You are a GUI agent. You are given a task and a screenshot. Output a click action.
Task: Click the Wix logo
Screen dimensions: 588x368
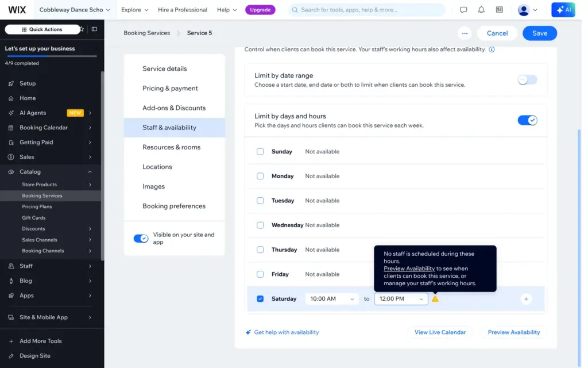[x=17, y=10]
